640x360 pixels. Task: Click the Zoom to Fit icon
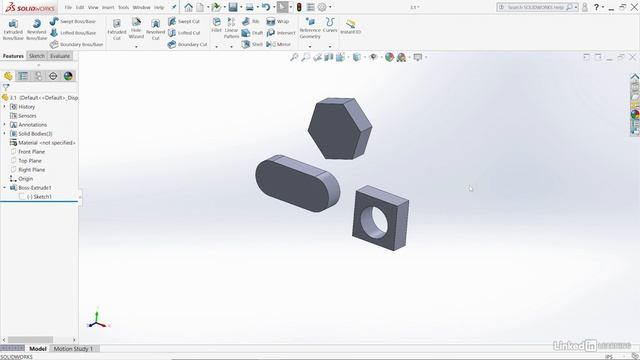coord(294,57)
